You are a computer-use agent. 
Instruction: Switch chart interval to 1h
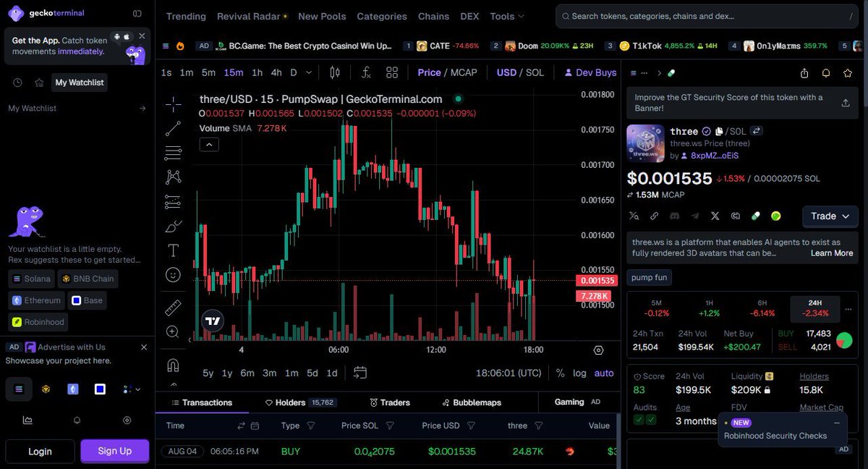coord(257,72)
